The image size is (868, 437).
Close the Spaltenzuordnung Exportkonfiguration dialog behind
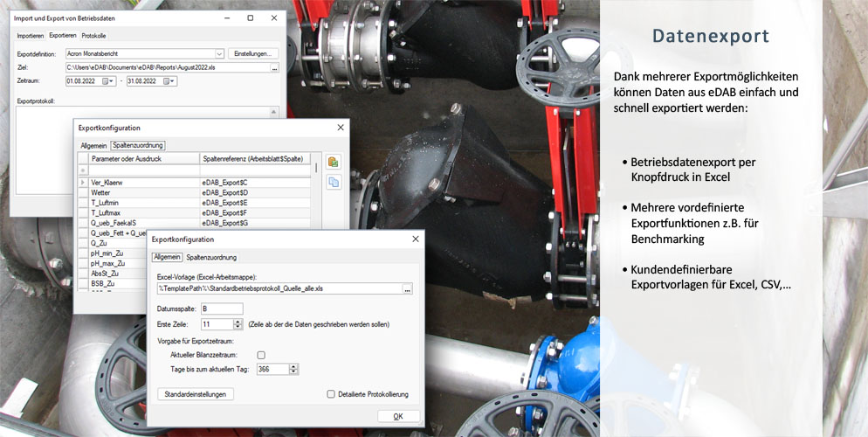(x=341, y=128)
